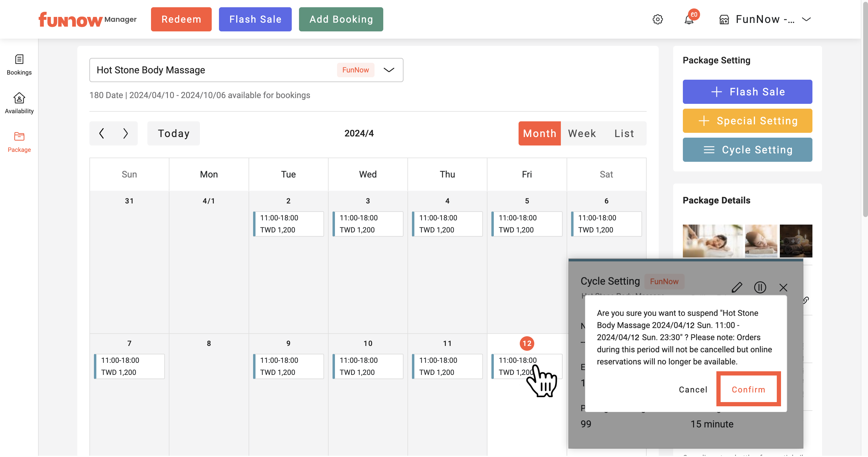Click the 2024/4 month title
The image size is (868, 457).
tap(359, 133)
